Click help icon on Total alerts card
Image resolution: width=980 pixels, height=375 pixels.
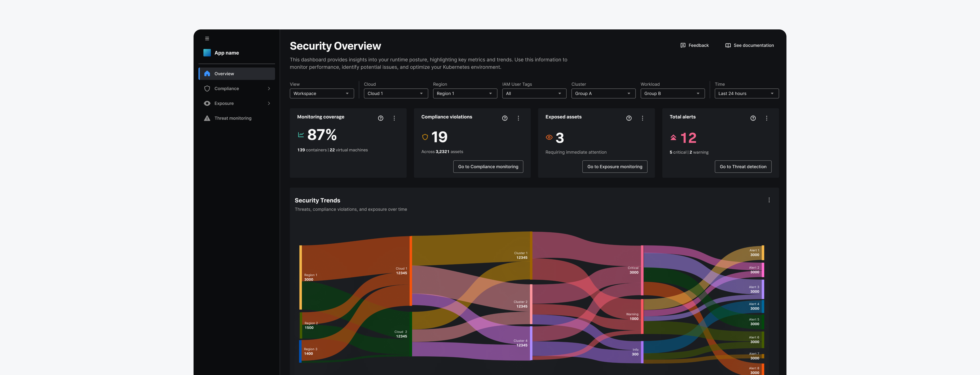coord(753,118)
